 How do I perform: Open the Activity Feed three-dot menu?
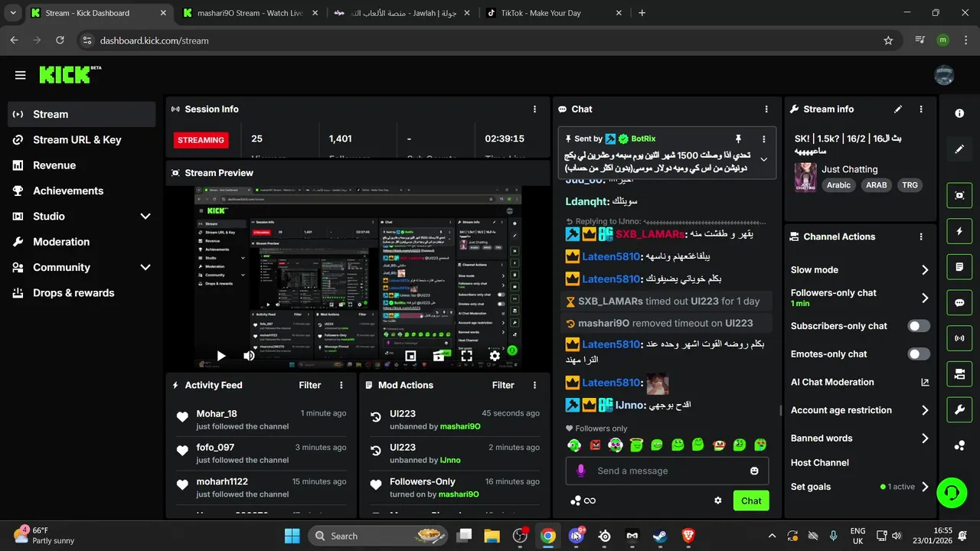click(x=341, y=385)
